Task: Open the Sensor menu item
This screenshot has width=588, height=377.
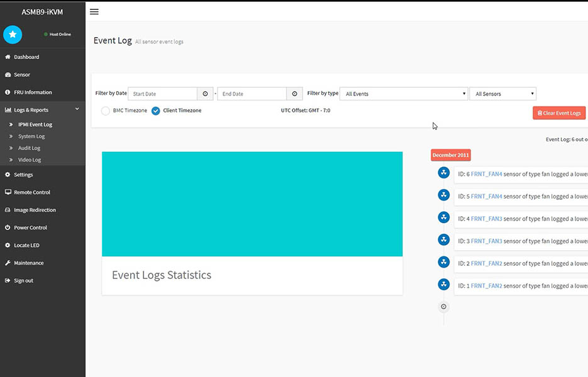Action: coord(22,75)
